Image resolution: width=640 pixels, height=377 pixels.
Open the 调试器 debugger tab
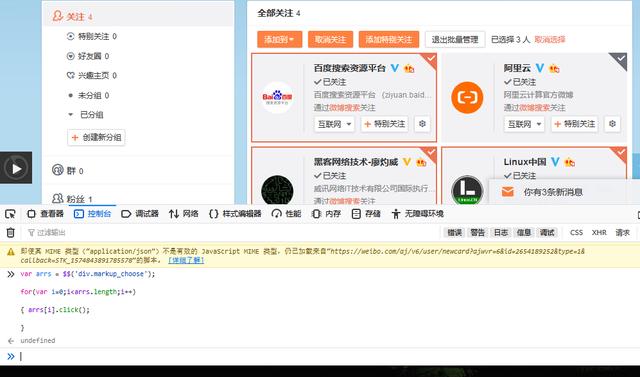coord(140,214)
